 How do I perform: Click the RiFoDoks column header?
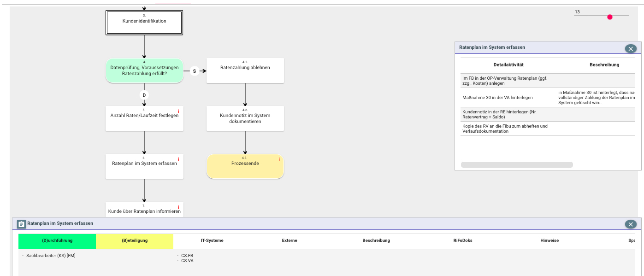pos(462,241)
